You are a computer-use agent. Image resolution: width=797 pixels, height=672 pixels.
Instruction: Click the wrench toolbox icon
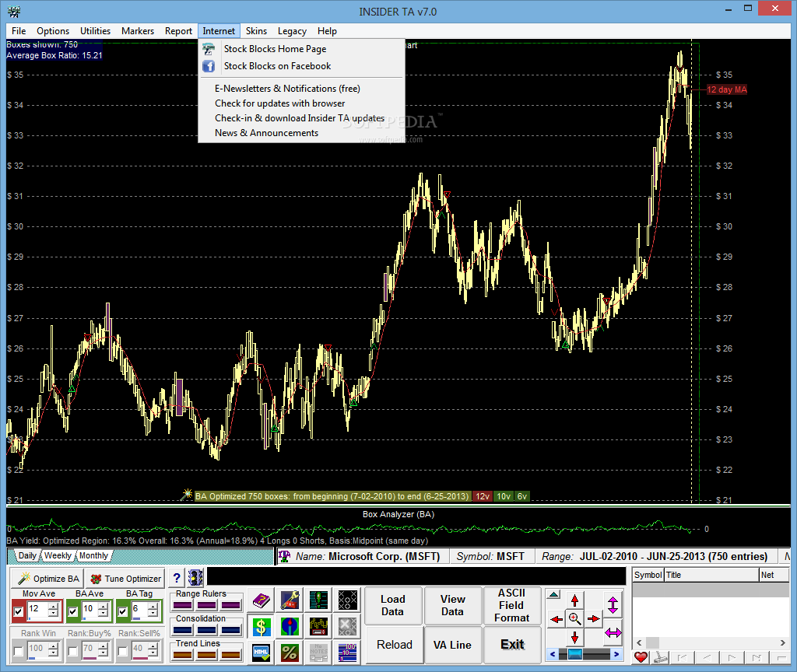(x=290, y=600)
